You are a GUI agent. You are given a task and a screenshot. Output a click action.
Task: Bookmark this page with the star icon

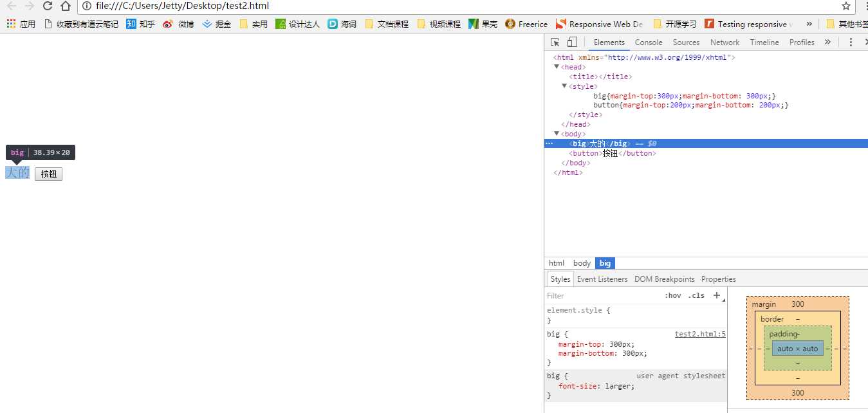[846, 6]
